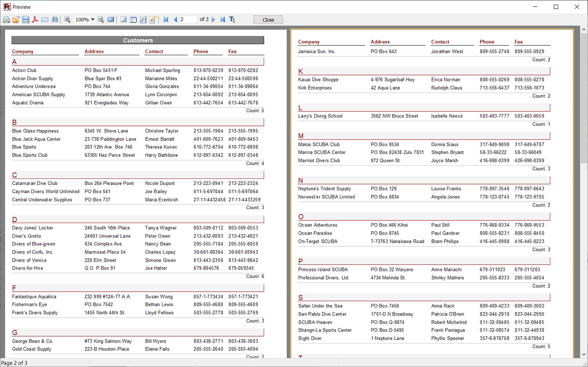Click the page number input field
This screenshot has width=588, height=367.
[188, 20]
